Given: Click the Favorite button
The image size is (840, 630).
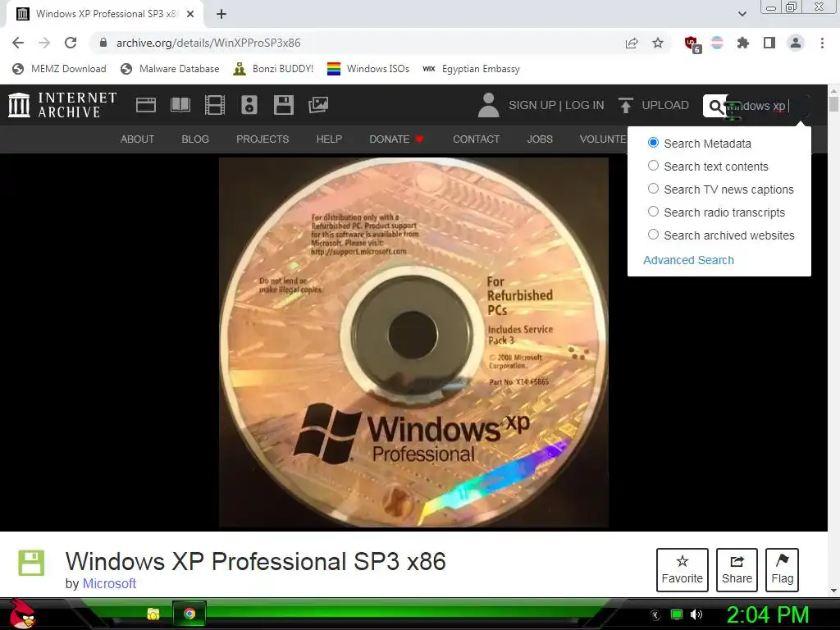Looking at the screenshot, I should (x=682, y=570).
